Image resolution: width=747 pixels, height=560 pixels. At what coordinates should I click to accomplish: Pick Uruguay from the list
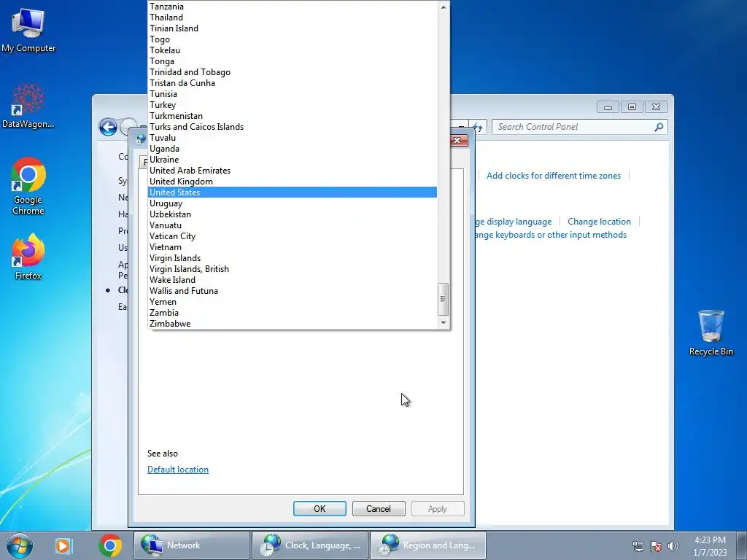(293, 203)
